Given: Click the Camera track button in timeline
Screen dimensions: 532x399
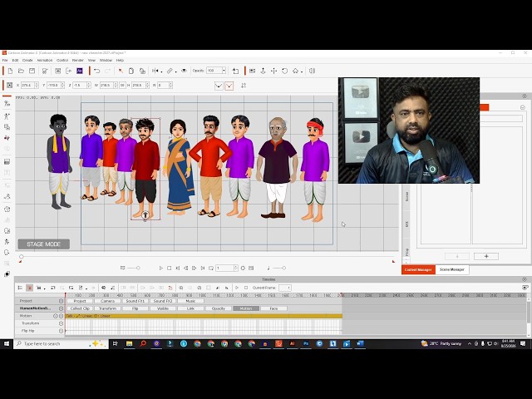Looking at the screenshot, I should pos(107,301).
